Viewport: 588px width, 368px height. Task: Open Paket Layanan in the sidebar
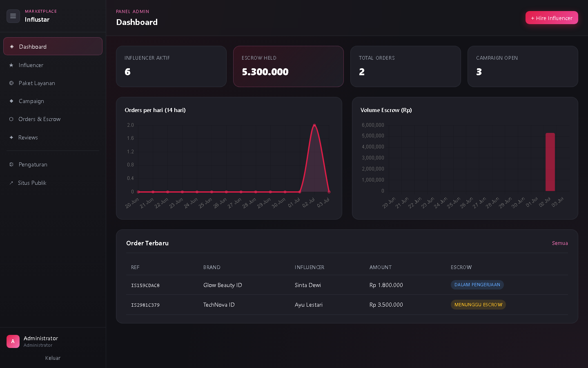[53, 83]
